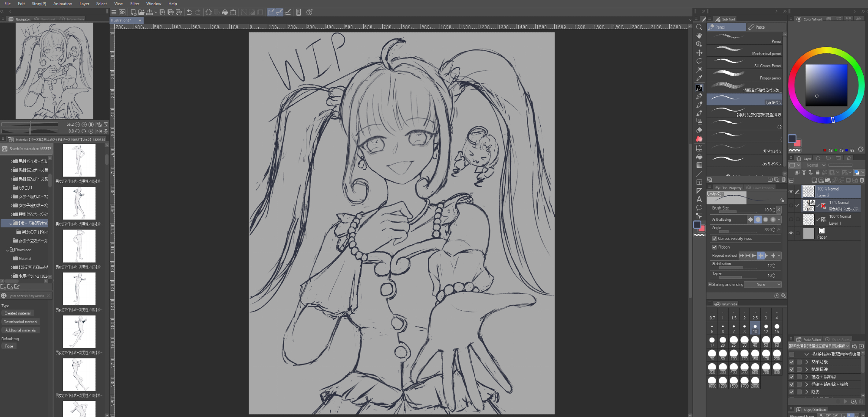Select the Text tool
Image resolution: width=868 pixels, height=417 pixels.
pos(699,199)
